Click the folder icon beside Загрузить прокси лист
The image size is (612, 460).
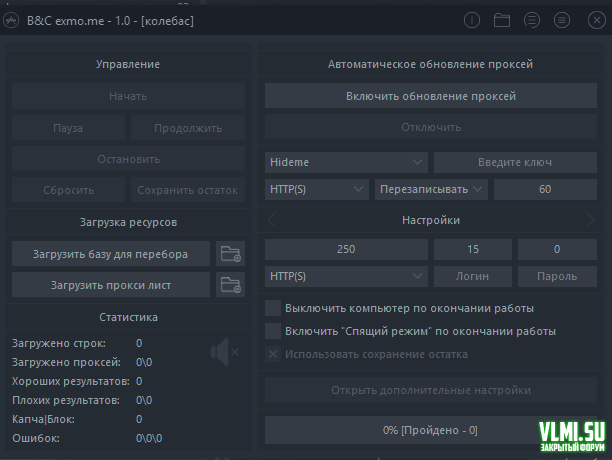click(x=230, y=285)
